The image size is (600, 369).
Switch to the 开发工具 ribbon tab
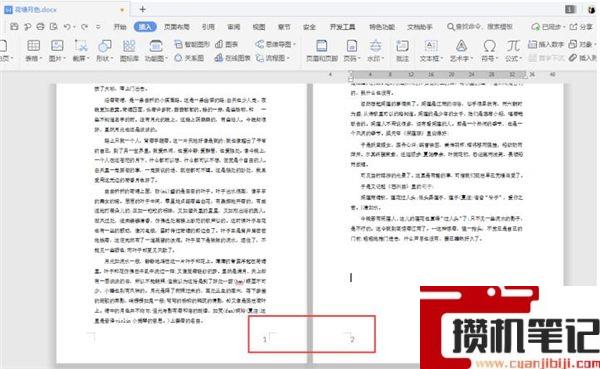pos(342,27)
